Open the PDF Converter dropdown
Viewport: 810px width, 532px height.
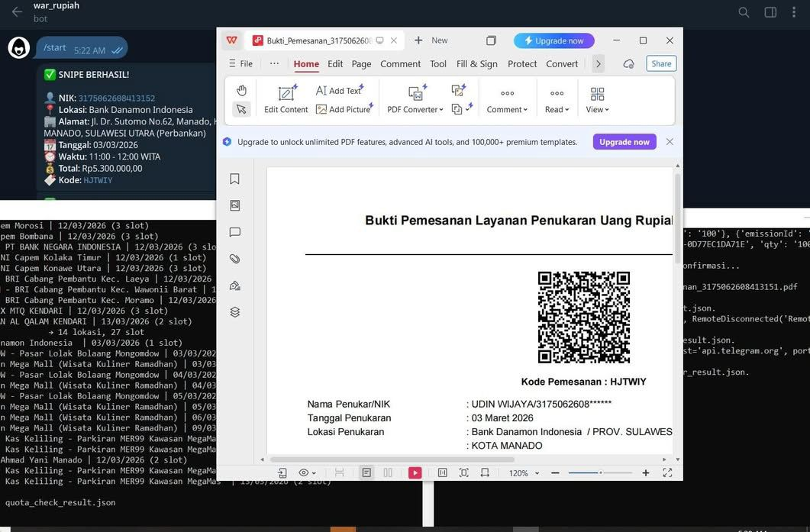click(x=415, y=109)
